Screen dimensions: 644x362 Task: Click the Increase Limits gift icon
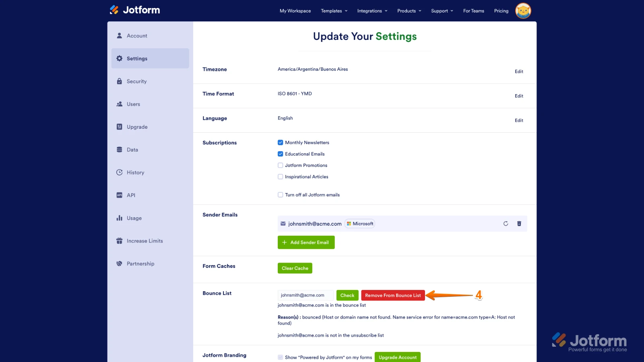pos(119,241)
